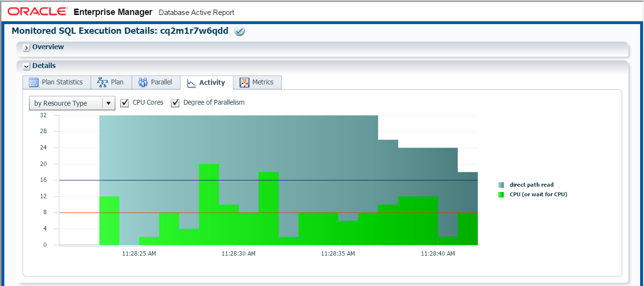This screenshot has height=286, width=644.
Task: Click the Monitored SQL Execution Details heading
Action: click(x=120, y=31)
